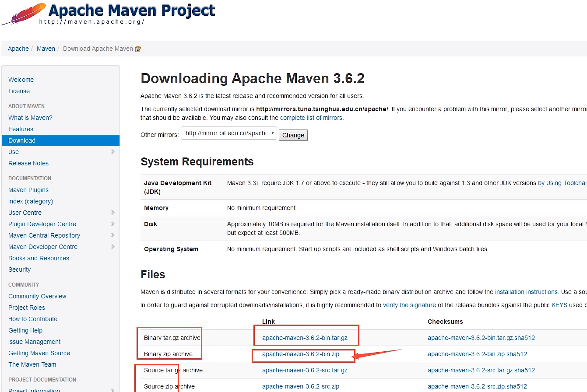Expand Maven Central Repository chevron
The image size is (587, 392).
(x=112, y=235)
